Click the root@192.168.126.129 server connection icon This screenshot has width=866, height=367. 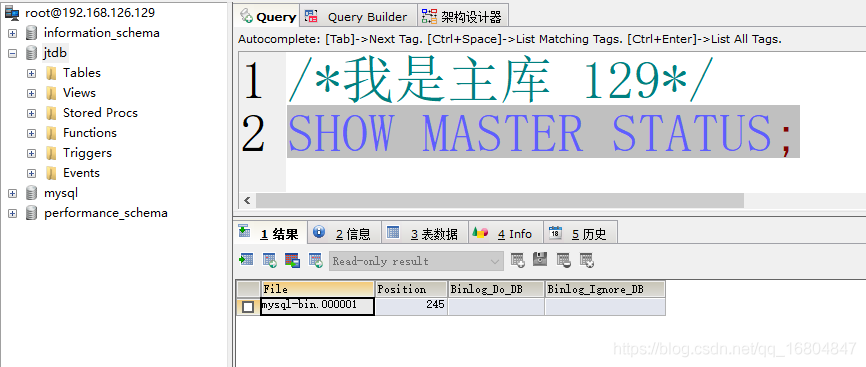(x=12, y=12)
